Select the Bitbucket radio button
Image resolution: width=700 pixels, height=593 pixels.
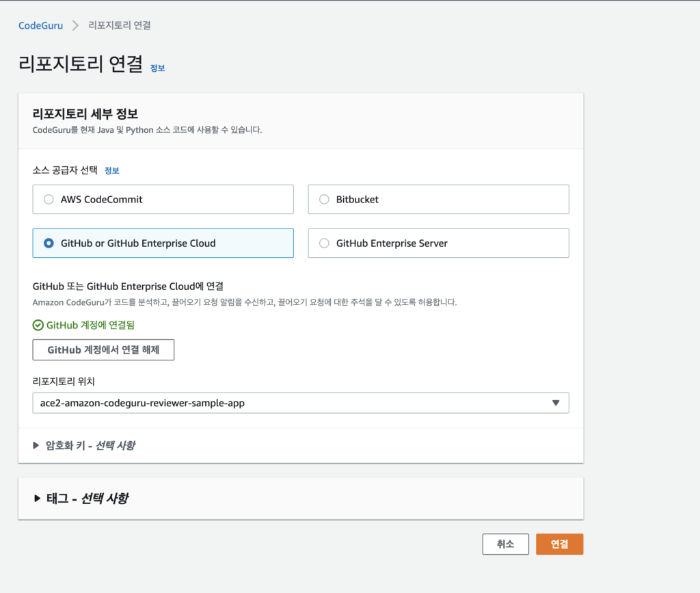coord(324,199)
